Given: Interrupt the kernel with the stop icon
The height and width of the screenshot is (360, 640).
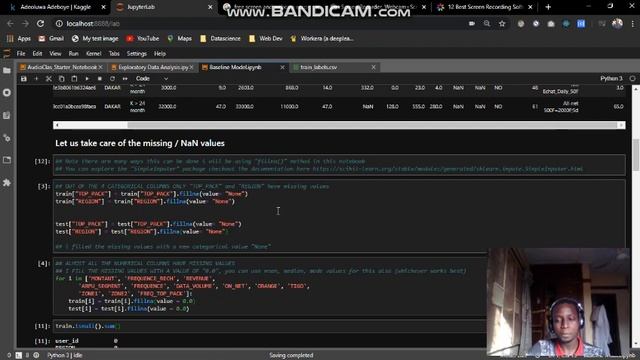Looking at the screenshot, I should click(x=100, y=79).
